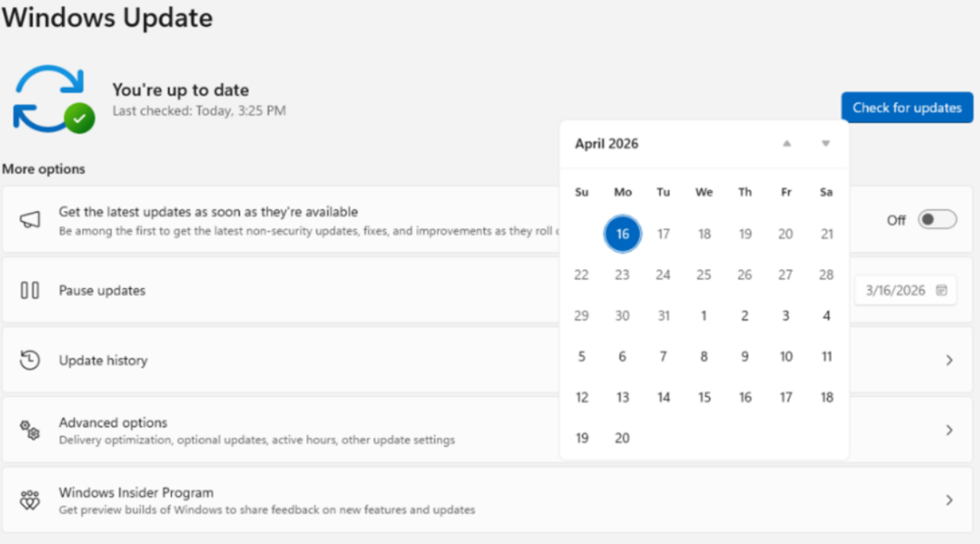Click the Windows Insider Program icon
The height and width of the screenshot is (544, 980).
30,499
